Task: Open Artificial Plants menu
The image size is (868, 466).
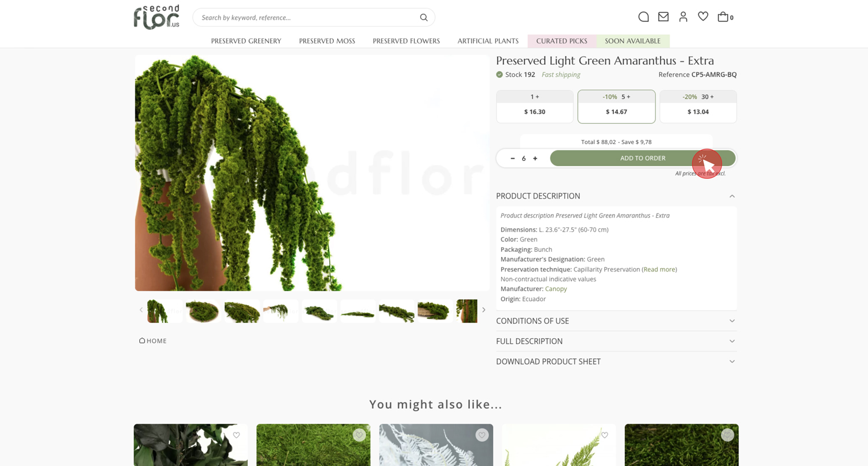Action: click(488, 41)
